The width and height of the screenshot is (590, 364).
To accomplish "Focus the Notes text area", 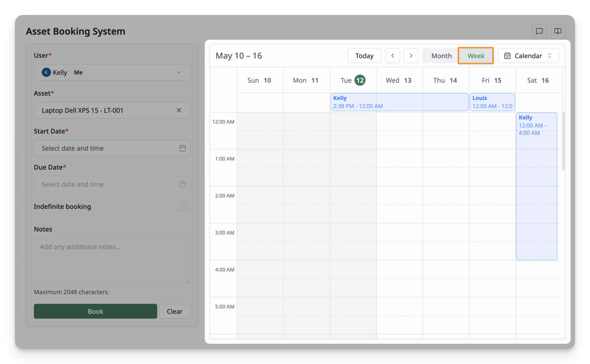I will 112,261.
